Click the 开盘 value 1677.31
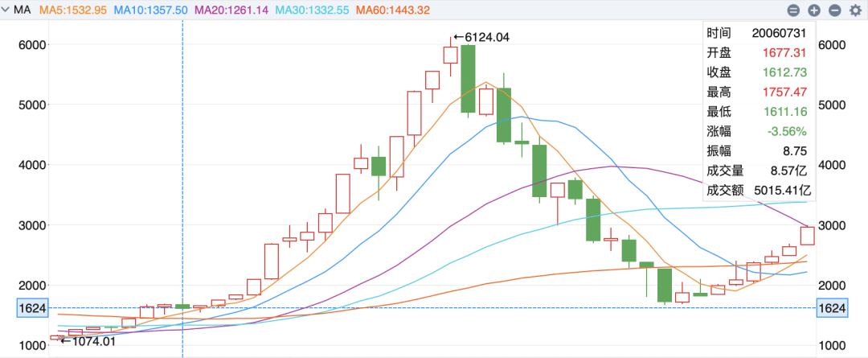 click(x=784, y=53)
